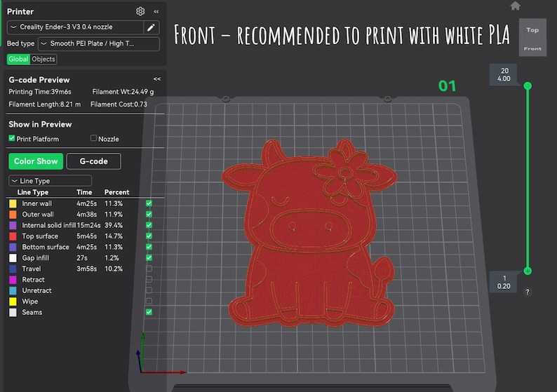Open the layer slider help question mark

click(x=528, y=292)
